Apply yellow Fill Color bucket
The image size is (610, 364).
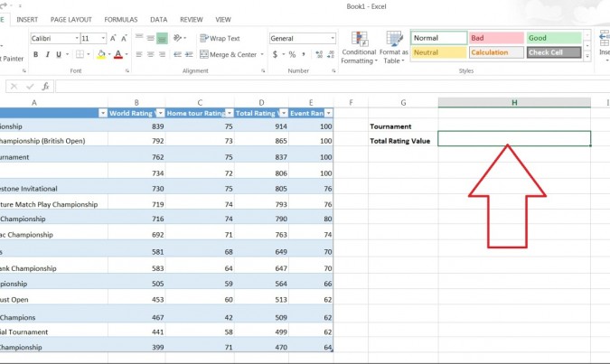click(101, 54)
